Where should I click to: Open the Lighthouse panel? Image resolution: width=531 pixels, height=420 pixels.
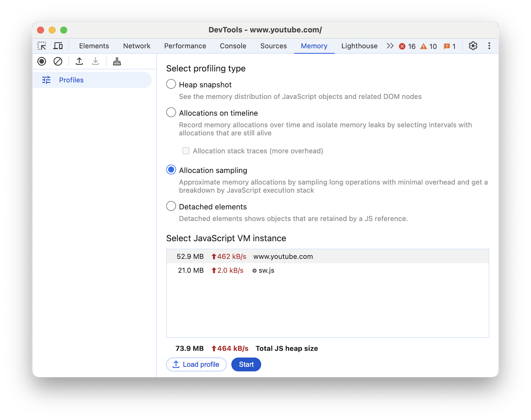pyautogui.click(x=359, y=45)
